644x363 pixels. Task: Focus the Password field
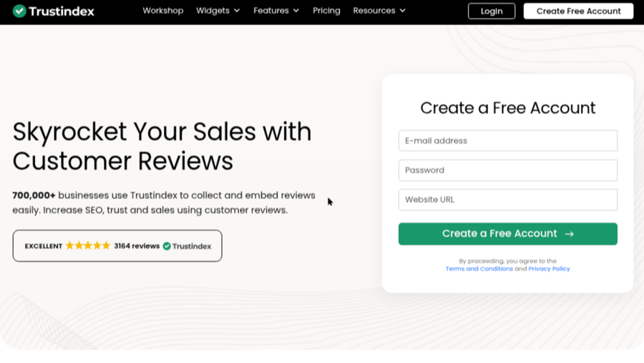point(507,170)
